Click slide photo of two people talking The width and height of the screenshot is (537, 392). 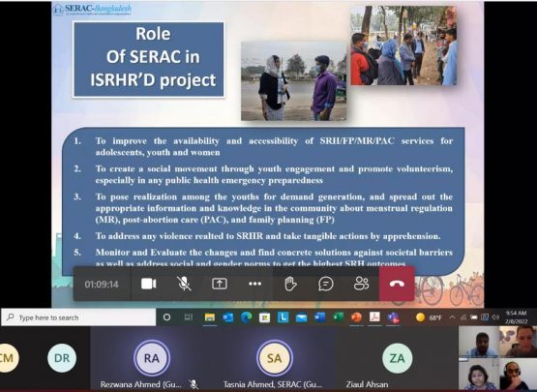tap(293, 81)
